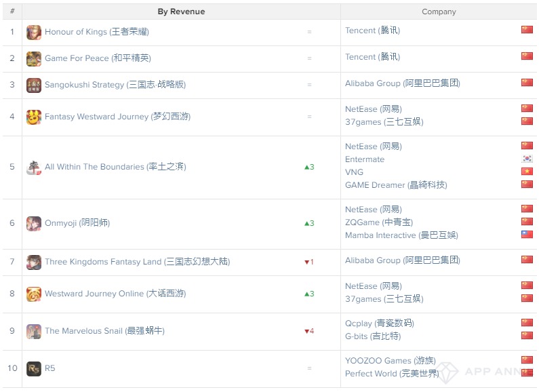Viewport: 539px width, 392px height.
Task: Open 37games link in Westward Journey Online row
Action: pyautogui.click(x=384, y=299)
